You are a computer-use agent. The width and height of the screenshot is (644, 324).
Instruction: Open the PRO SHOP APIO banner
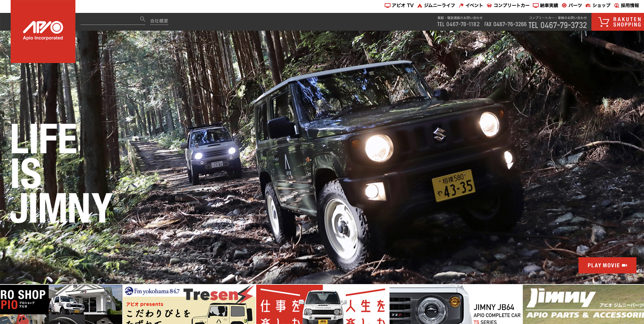(61, 304)
